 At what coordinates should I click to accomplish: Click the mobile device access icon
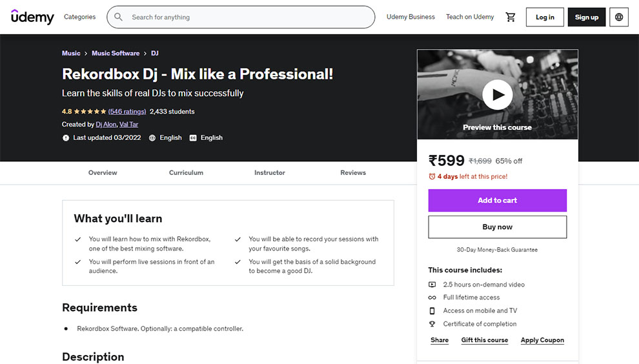click(x=432, y=310)
